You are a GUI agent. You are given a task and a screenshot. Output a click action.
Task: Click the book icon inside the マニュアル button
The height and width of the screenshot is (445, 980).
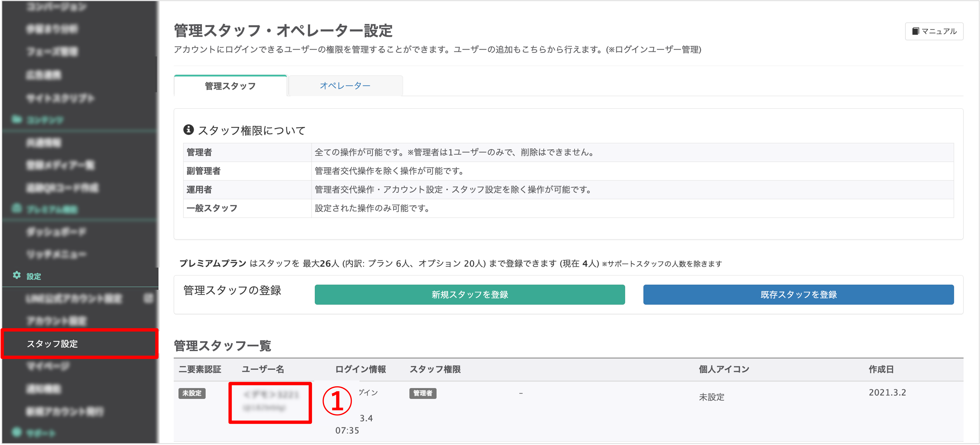[916, 31]
